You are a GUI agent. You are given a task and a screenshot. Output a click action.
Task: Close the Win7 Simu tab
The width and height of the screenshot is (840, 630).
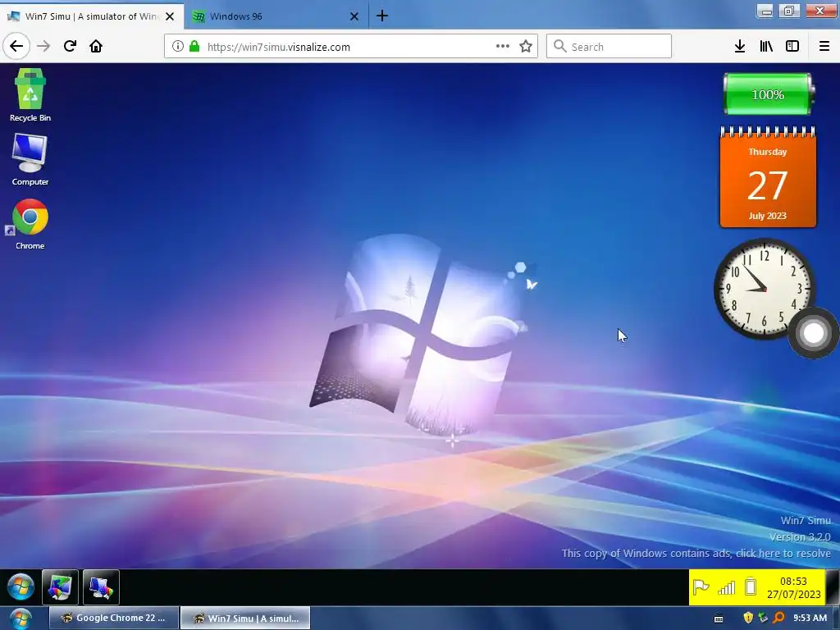coord(170,16)
